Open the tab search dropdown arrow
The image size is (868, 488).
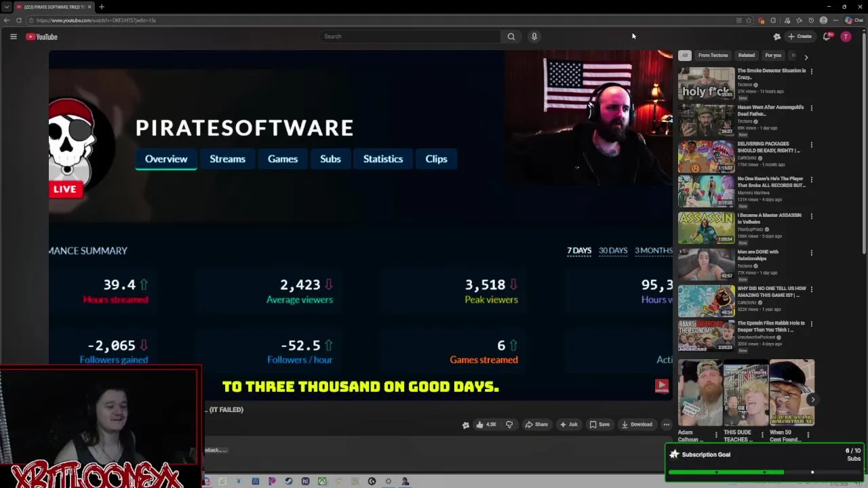coord(6,7)
